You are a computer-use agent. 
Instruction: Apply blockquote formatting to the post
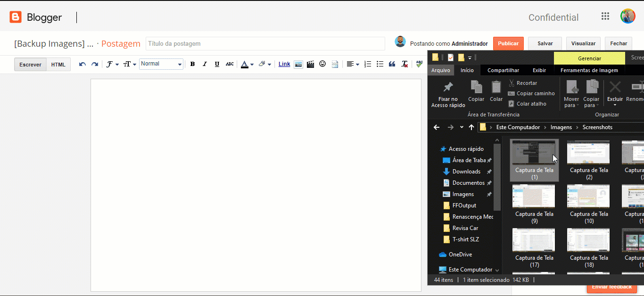[x=392, y=64]
